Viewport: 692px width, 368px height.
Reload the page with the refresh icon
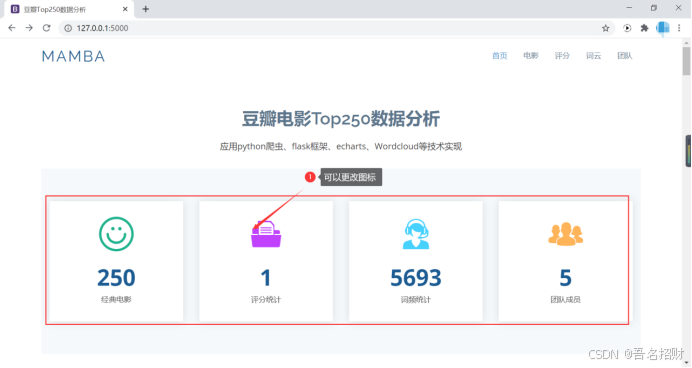pyautogui.click(x=46, y=28)
